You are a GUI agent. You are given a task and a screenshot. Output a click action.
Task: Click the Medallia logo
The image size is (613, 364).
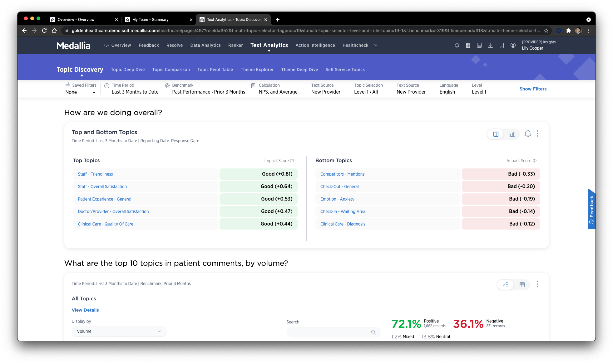(73, 46)
